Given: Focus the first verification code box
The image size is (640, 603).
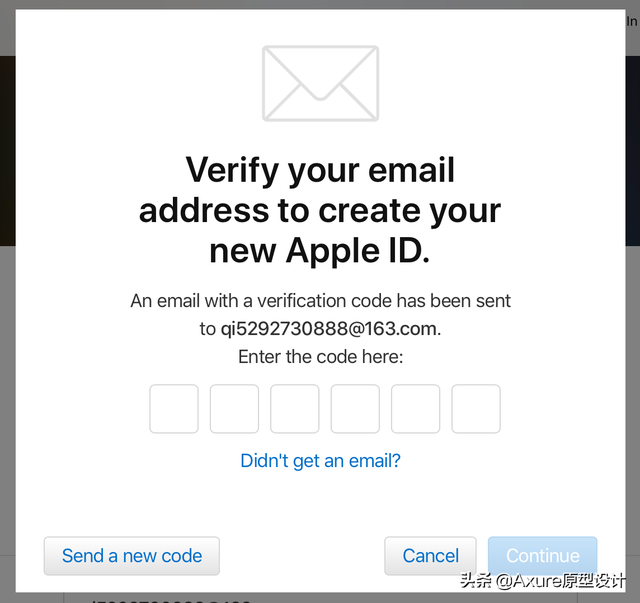Looking at the screenshot, I should [174, 409].
